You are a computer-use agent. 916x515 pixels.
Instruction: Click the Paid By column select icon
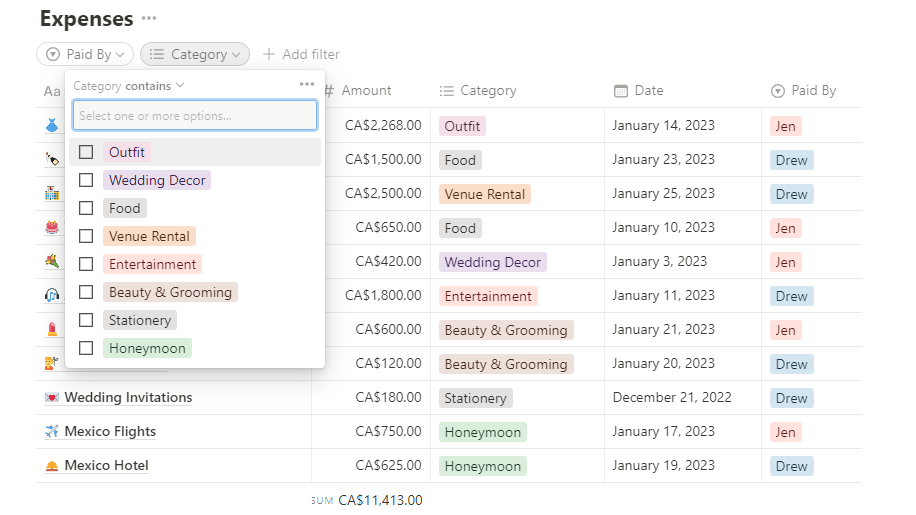778,91
